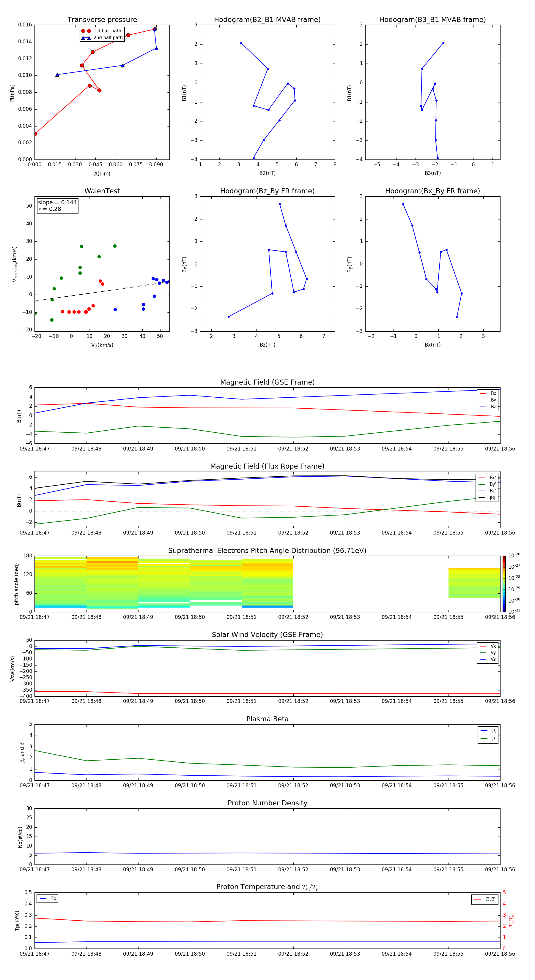
Task: Click the red Te/Tp right axis label
Action: tap(512, 921)
